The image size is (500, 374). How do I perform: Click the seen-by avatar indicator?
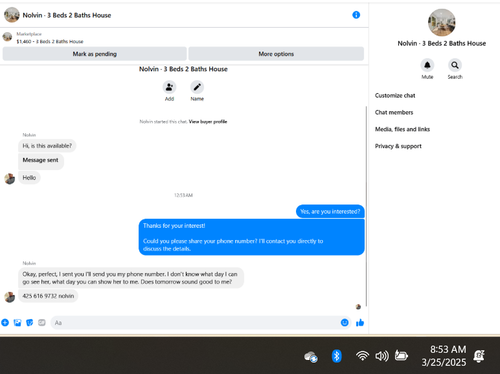tap(358, 307)
